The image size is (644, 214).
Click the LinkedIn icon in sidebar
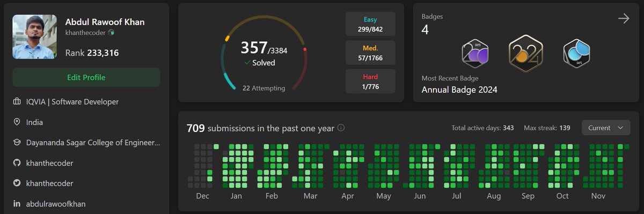coord(17,204)
